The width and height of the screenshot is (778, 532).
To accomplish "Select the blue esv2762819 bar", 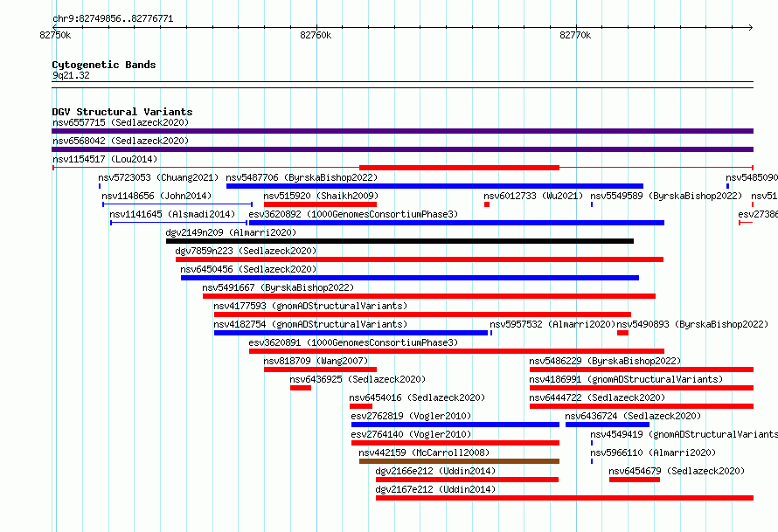I will [455, 425].
